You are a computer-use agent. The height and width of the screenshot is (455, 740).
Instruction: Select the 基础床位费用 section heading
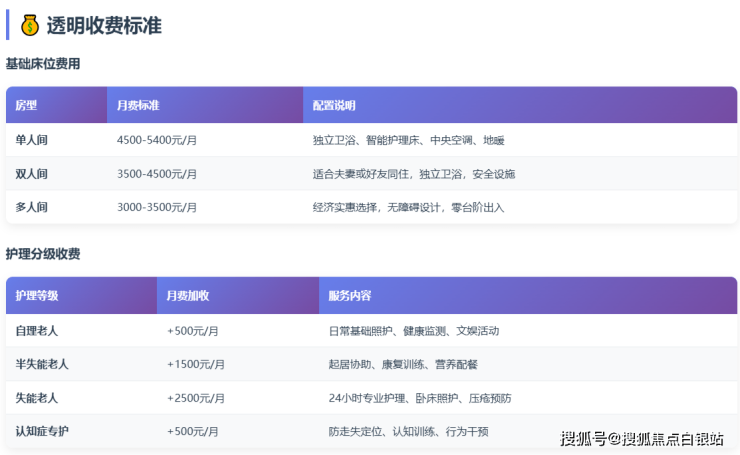tap(43, 64)
